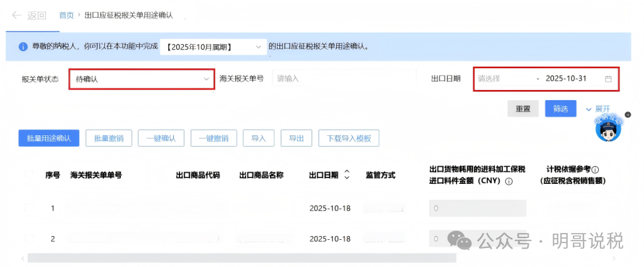Click the back arrow icon (返回)

point(17,14)
